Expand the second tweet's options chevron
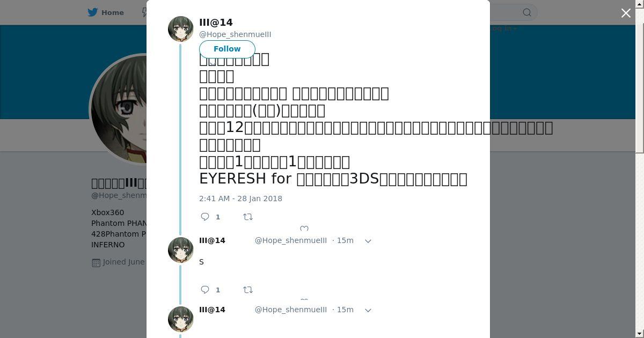Viewport: 644px width, 338px height. coord(368,241)
